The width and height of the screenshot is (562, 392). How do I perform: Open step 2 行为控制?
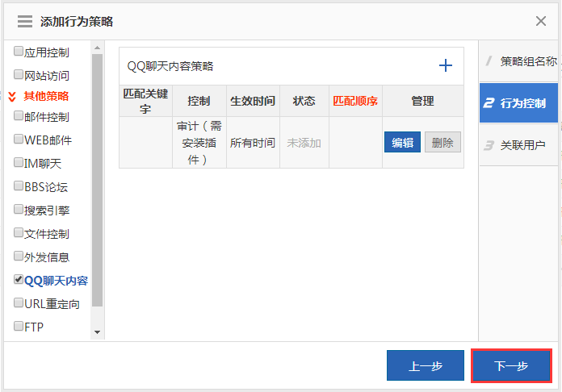(x=519, y=103)
